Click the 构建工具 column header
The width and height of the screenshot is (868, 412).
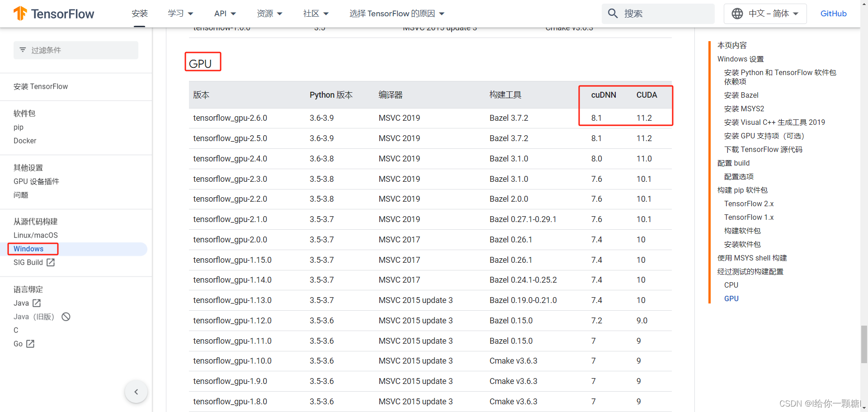pos(505,95)
